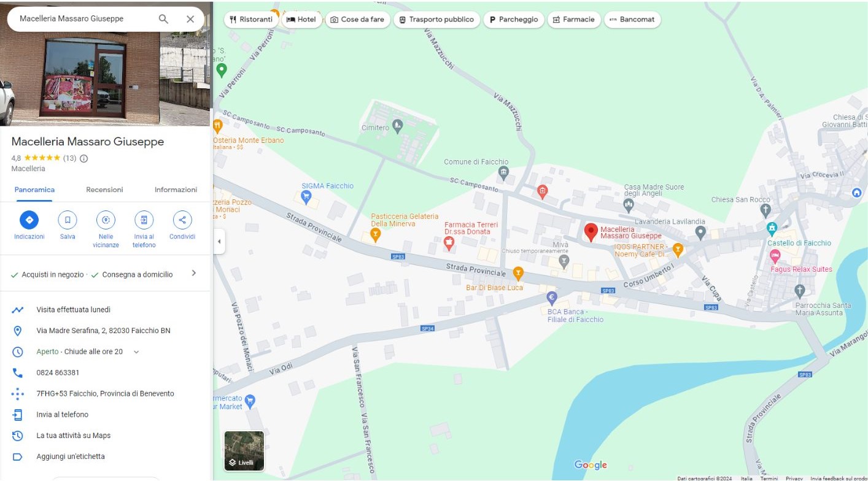Click the Farmacia Terreri pharmacy pin
The width and height of the screenshot is (868, 481).
pyautogui.click(x=449, y=244)
